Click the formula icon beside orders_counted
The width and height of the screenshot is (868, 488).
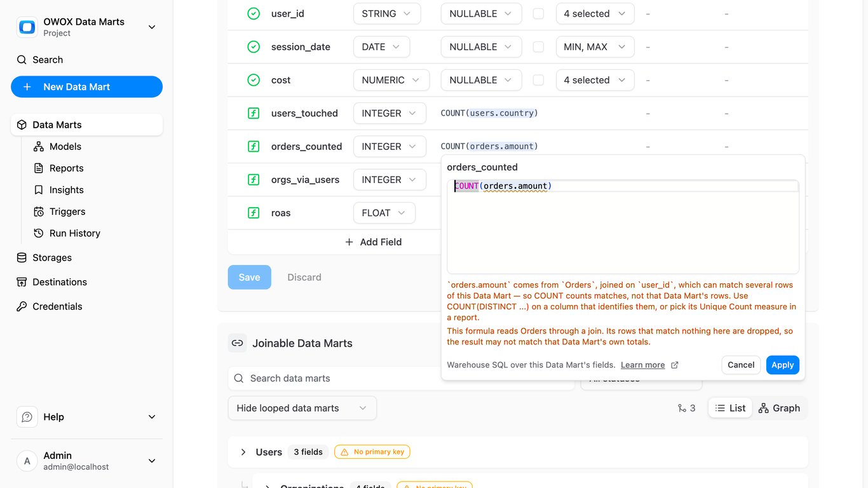click(x=254, y=146)
